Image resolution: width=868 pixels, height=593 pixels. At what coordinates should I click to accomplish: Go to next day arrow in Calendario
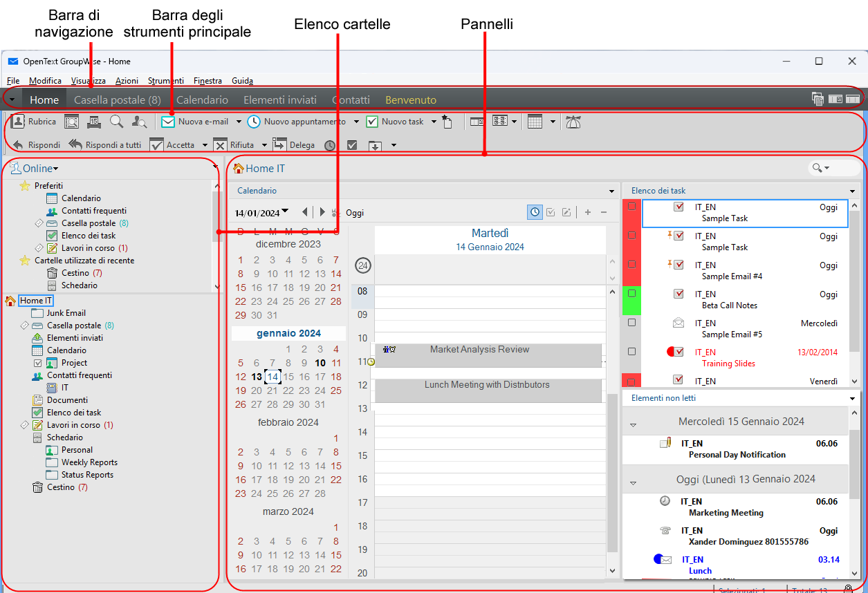click(322, 212)
